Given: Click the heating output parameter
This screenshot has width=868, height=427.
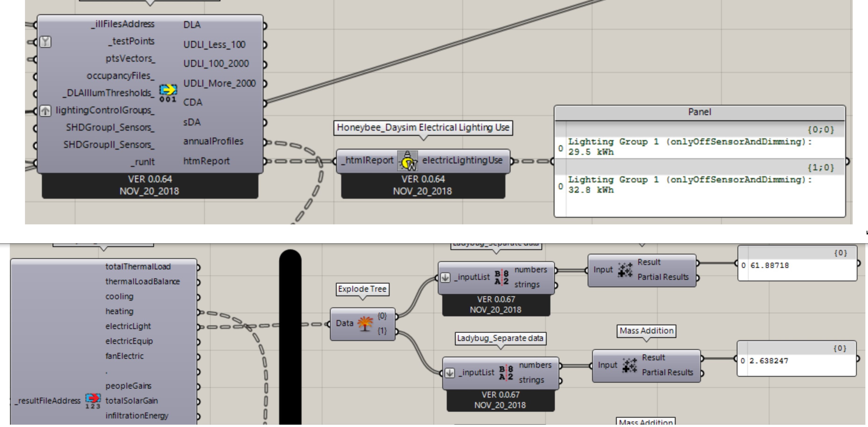Looking at the screenshot, I should pos(119,311).
